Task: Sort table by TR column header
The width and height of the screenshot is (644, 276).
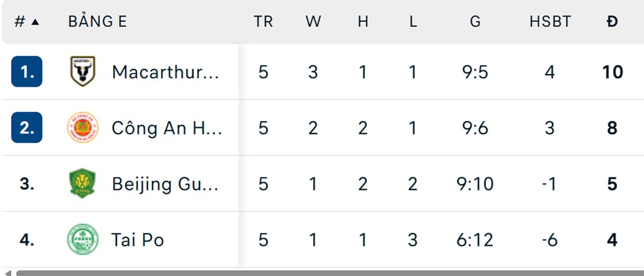Action: click(263, 21)
